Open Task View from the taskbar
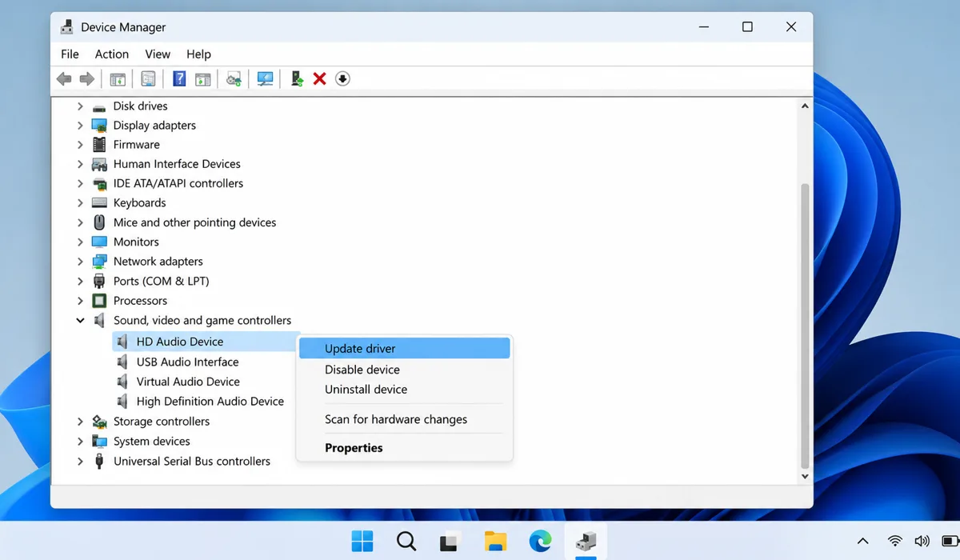This screenshot has height=560, width=960. click(x=451, y=542)
